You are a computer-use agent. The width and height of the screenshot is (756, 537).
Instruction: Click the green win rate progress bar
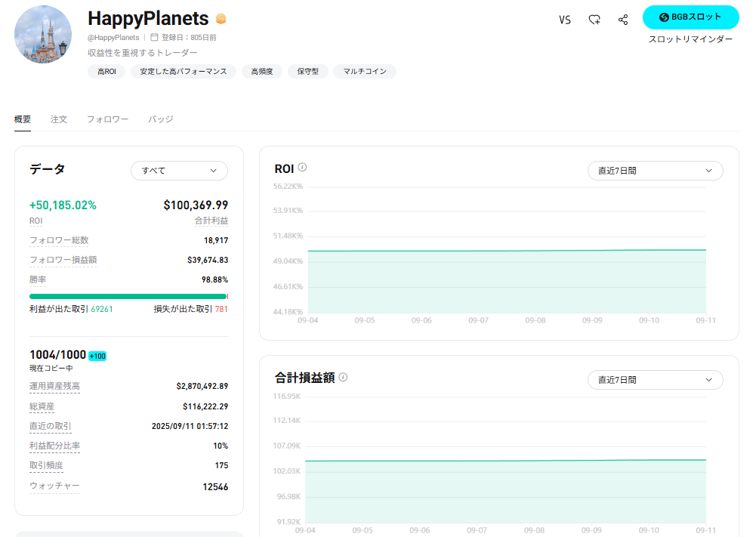[128, 297]
